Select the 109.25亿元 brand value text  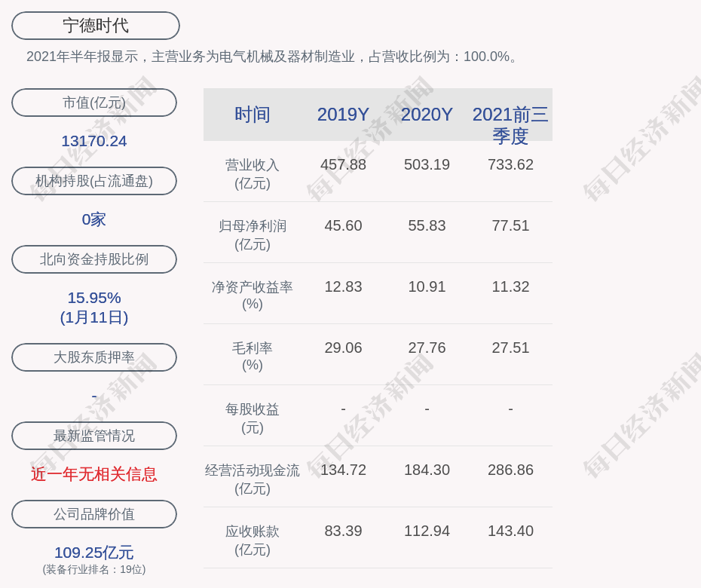point(94,553)
